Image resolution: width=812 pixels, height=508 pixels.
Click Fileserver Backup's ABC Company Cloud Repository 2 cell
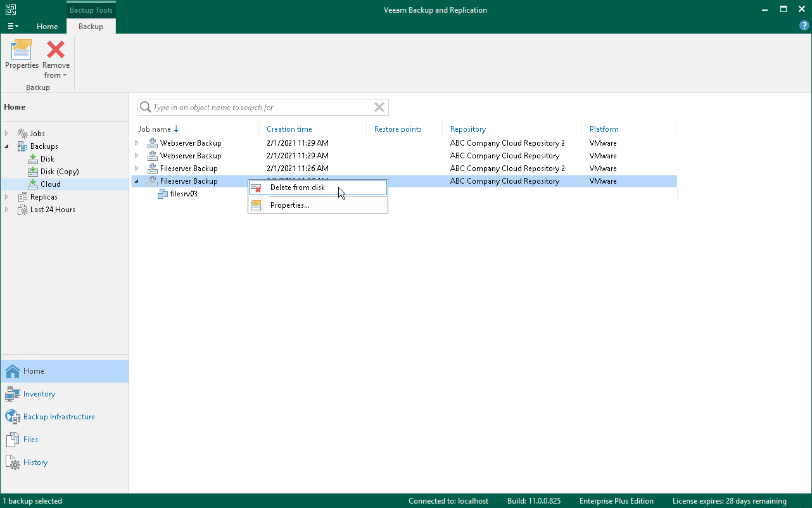coord(507,168)
